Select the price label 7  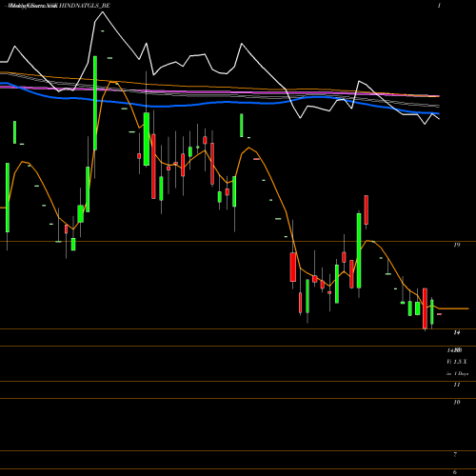pyautogui.click(x=455, y=455)
